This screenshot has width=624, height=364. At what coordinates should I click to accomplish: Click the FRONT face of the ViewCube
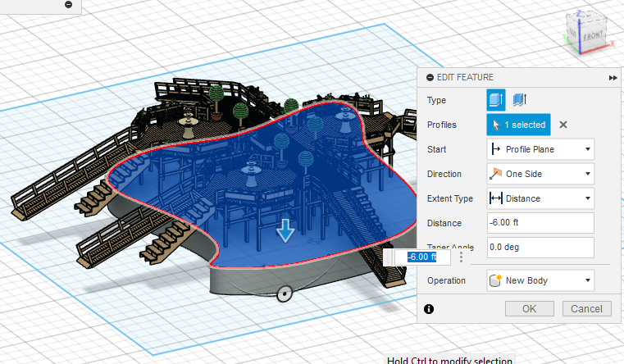593,36
